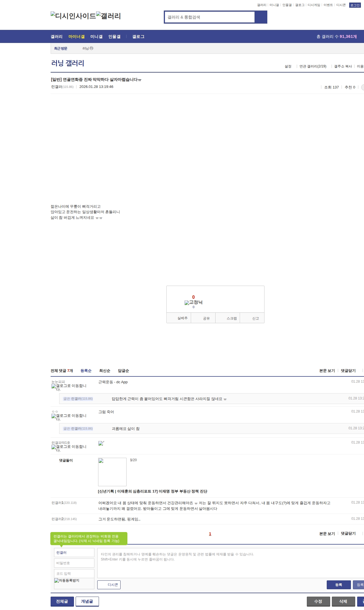Click commenter 런갤러2(218.145)
This screenshot has height=610, width=364.
[64, 519]
